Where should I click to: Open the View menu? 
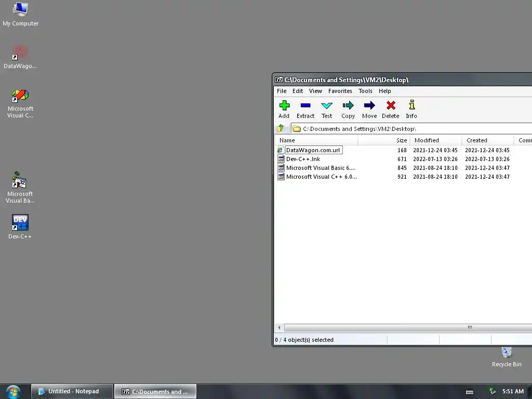coord(315,91)
